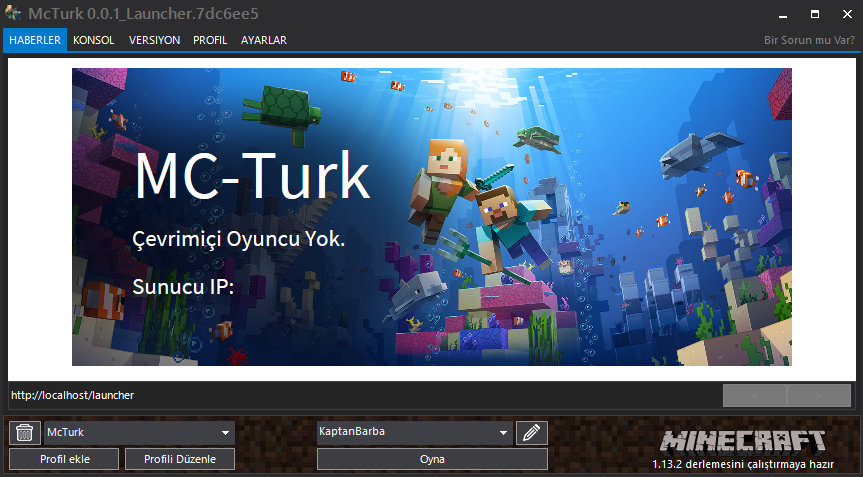Go forward with the browser forward arrow button
The image size is (863, 477).
pos(819,396)
